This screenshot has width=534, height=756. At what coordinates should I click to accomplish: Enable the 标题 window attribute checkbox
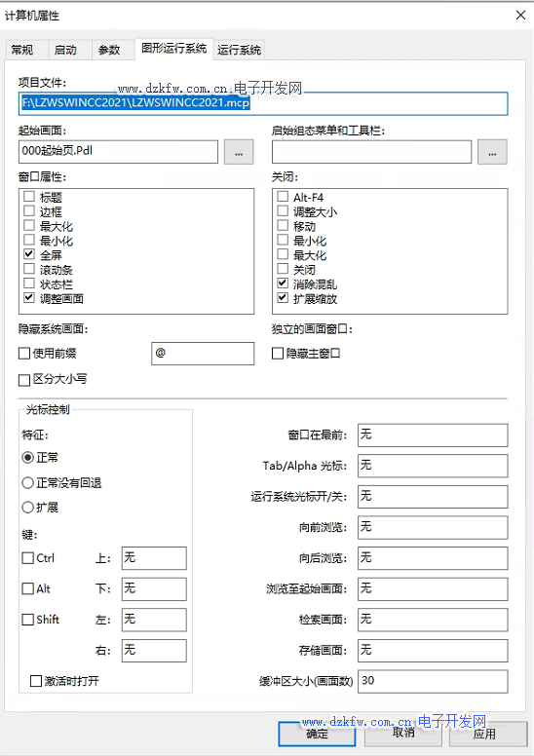tap(29, 196)
